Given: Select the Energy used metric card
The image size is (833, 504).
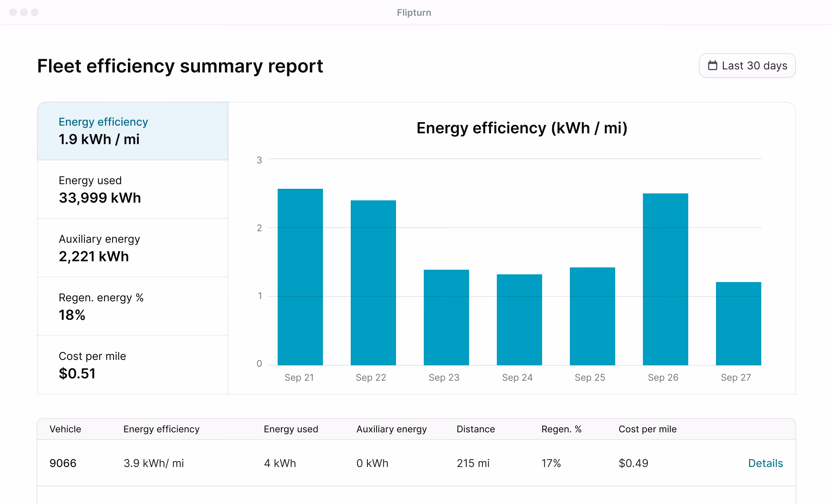Looking at the screenshot, I should [x=132, y=189].
